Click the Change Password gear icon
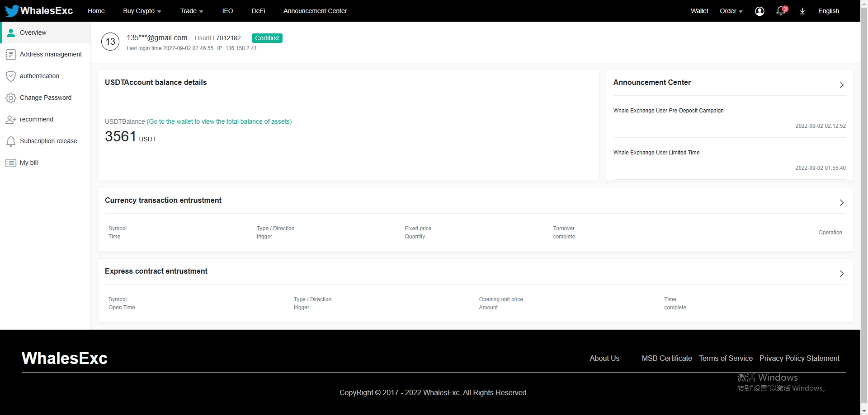 point(11,98)
